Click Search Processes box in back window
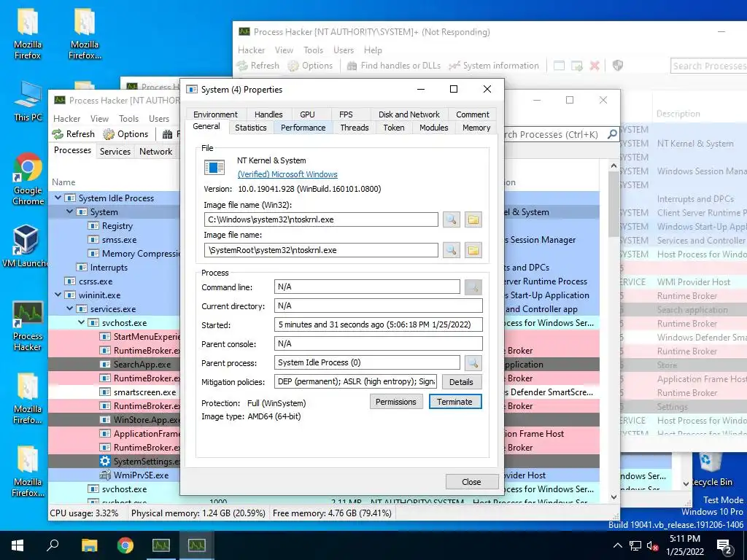This screenshot has width=747, height=560. 708,66
